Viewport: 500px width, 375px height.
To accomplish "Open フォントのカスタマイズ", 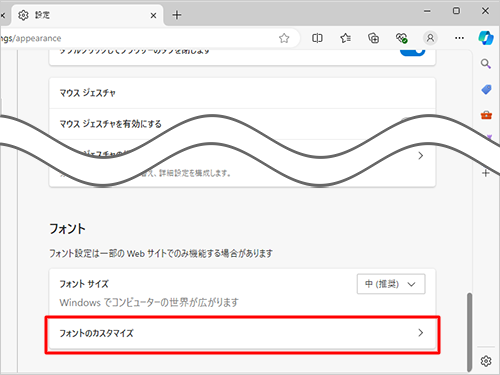I will [242, 333].
